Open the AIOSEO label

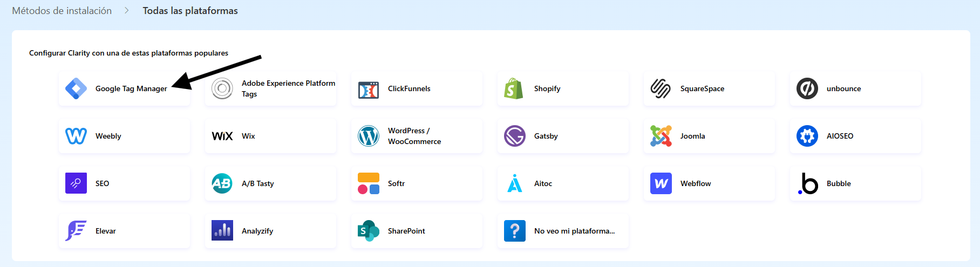[x=840, y=136]
